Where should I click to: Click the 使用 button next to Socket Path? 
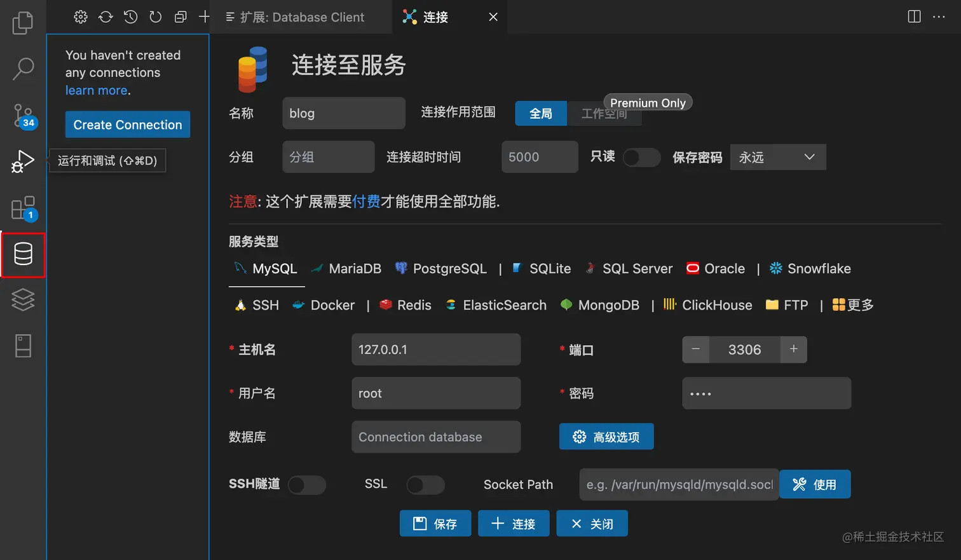click(815, 484)
